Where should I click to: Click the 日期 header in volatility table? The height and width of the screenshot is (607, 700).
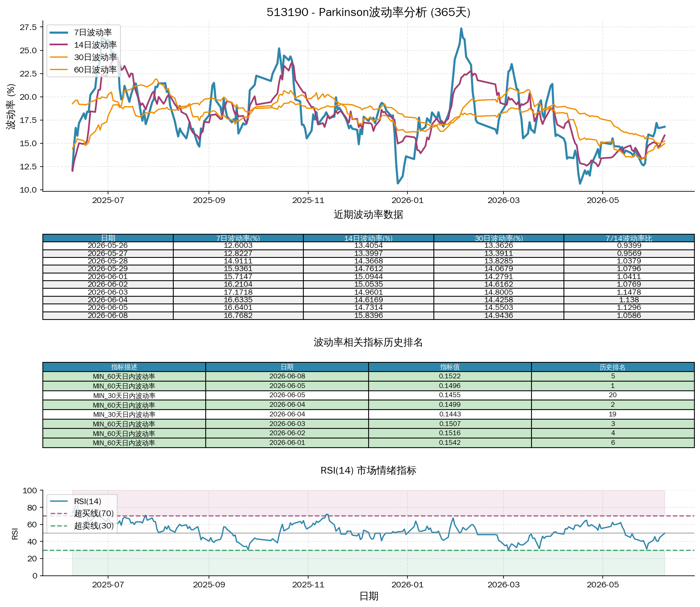108,238
